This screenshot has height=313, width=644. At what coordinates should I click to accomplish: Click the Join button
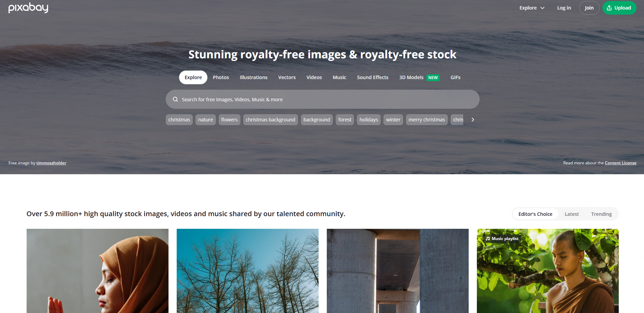[589, 8]
